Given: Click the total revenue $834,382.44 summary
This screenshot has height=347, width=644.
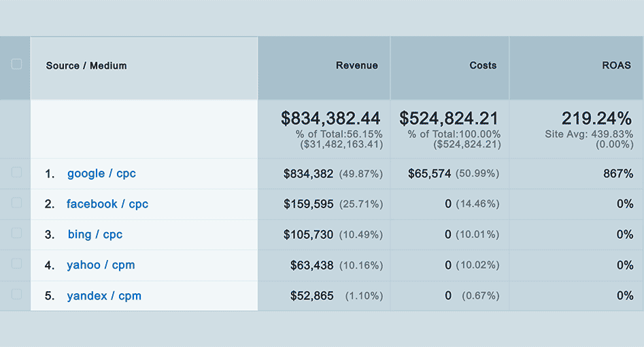Looking at the screenshot, I should coord(331,118).
